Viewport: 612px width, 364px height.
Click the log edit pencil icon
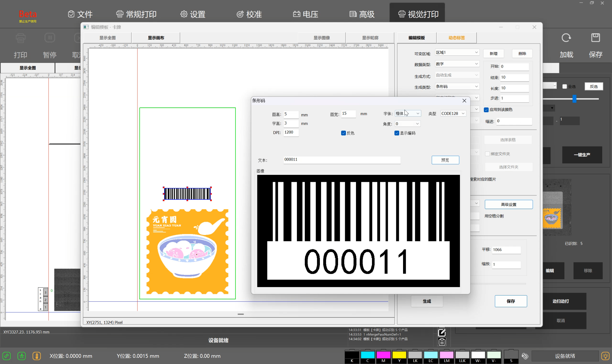(x=442, y=332)
